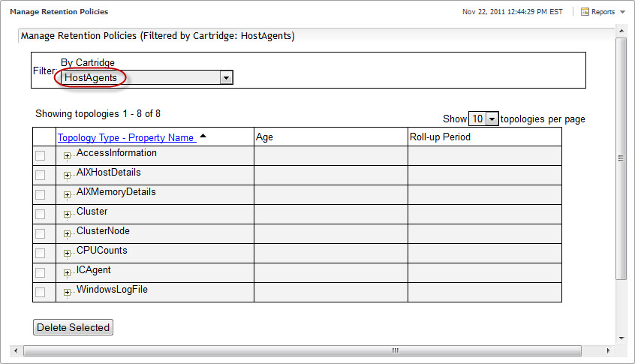Viewport: 635px width, 364px height.
Task: Click the vertical scrollbar thumb
Action: (621, 158)
